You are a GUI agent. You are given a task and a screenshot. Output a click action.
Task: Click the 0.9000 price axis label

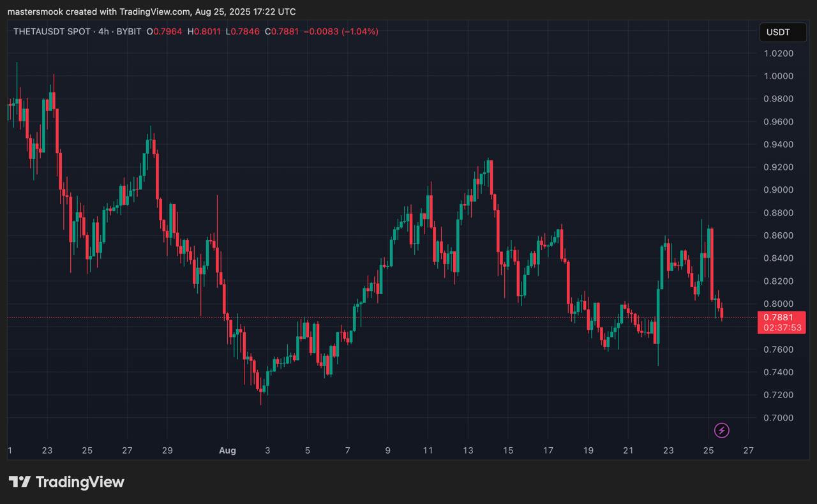click(778, 190)
